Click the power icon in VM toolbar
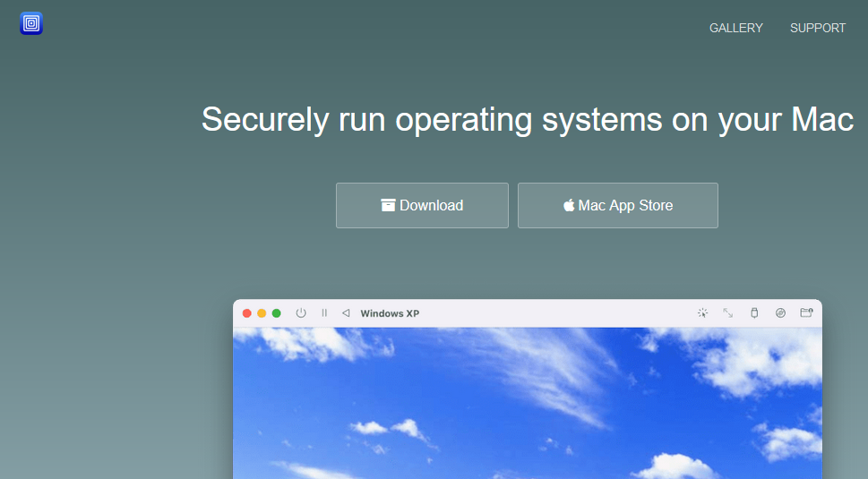 coord(301,313)
